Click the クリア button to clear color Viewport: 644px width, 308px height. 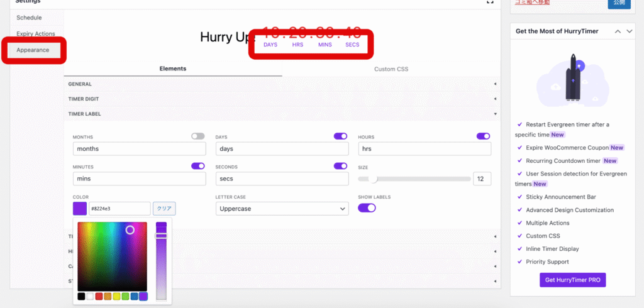tap(164, 209)
